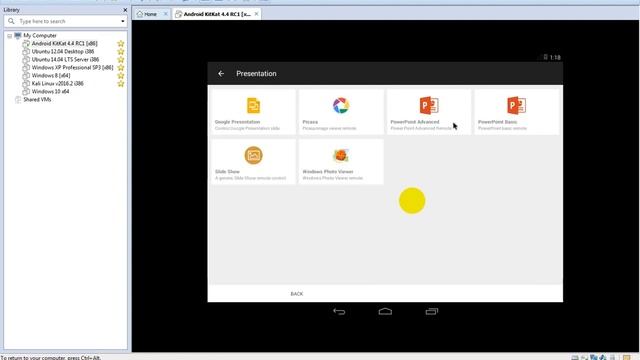The height and width of the screenshot is (360, 640).
Task: Toggle favorite star for Android KitKat 4.4 RC1
Action: [x=121, y=43]
